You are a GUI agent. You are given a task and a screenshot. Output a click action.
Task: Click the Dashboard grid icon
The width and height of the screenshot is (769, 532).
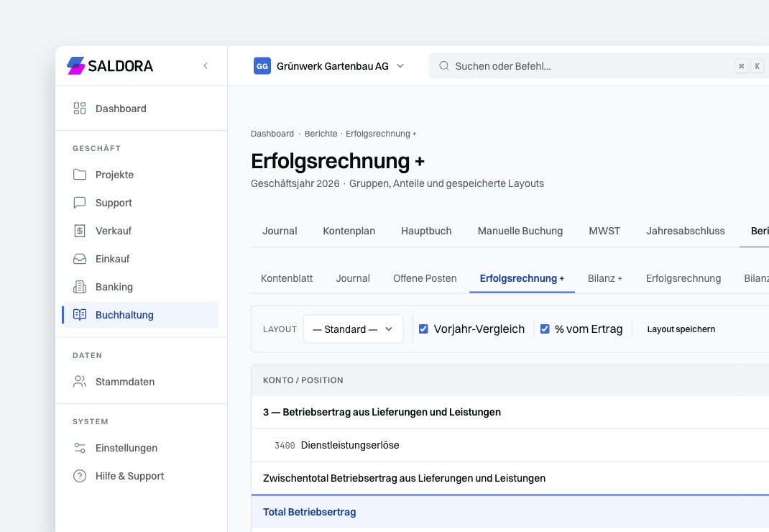80,109
